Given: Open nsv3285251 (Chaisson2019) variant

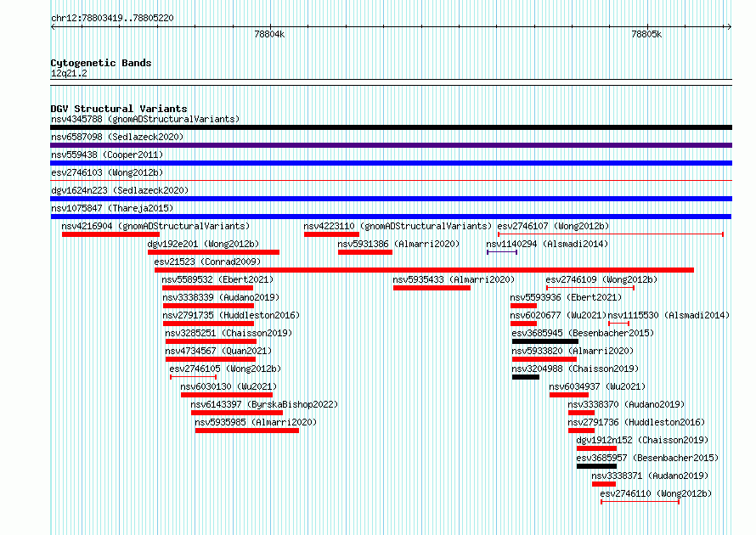Looking at the screenshot, I should [228, 333].
